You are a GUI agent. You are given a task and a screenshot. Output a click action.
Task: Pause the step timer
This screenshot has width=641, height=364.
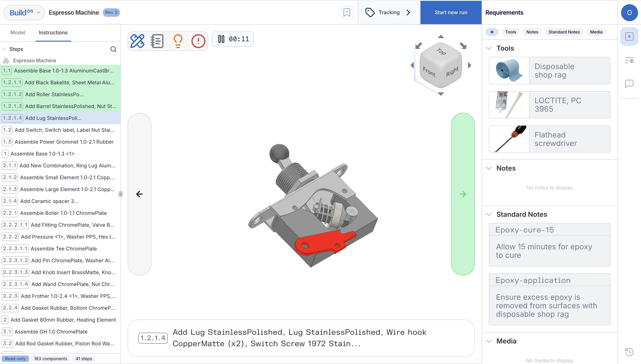(x=221, y=39)
